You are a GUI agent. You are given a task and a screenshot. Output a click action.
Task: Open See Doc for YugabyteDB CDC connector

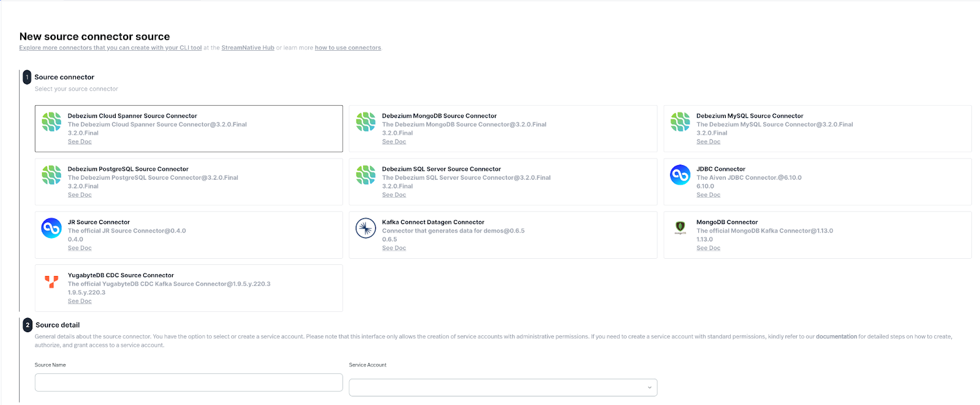point(80,301)
